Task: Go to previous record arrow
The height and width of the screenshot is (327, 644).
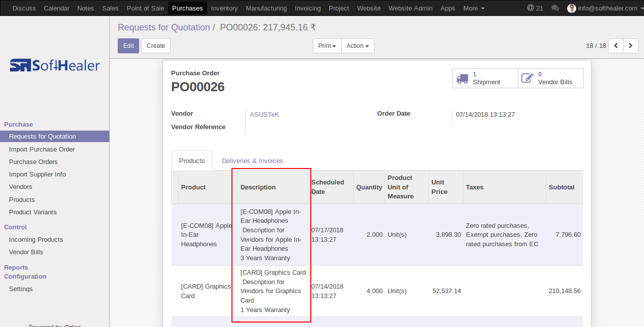Action: coord(616,46)
